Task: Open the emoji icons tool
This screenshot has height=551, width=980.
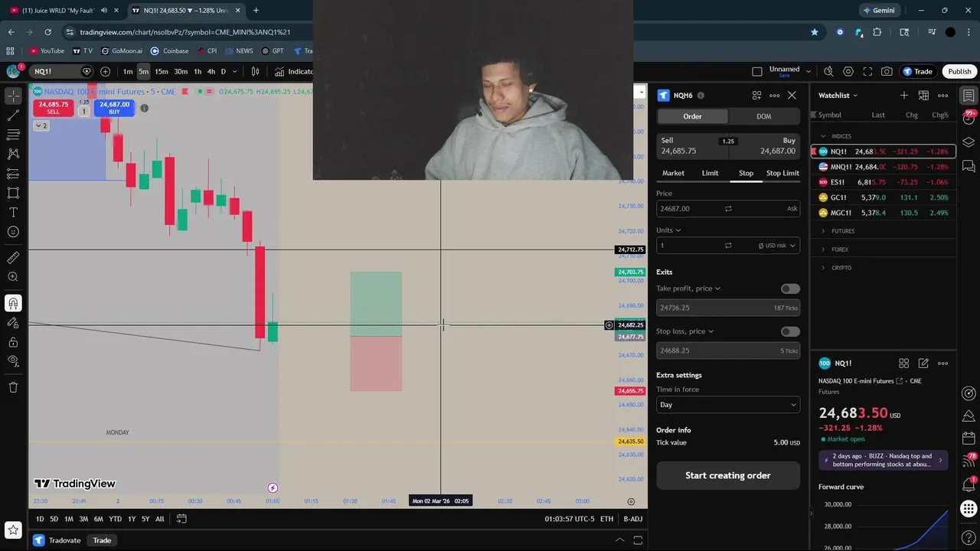Action: click(x=13, y=232)
